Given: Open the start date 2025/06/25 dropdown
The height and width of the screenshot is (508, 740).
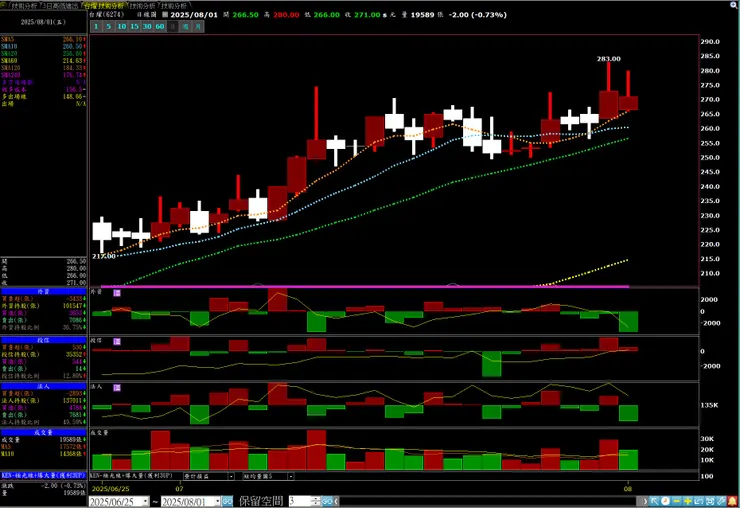Looking at the screenshot, I should click(x=145, y=501).
